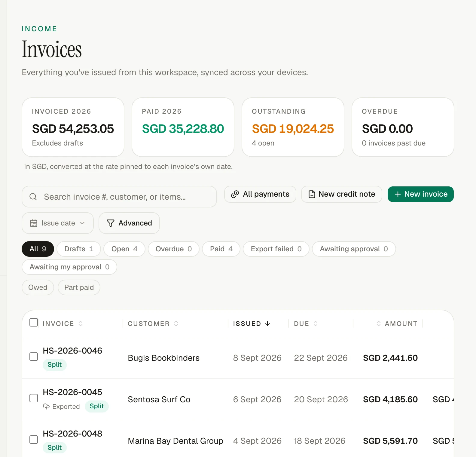Click the plus icon in New invoice
Image resolution: width=476 pixels, height=457 pixels.
click(398, 194)
